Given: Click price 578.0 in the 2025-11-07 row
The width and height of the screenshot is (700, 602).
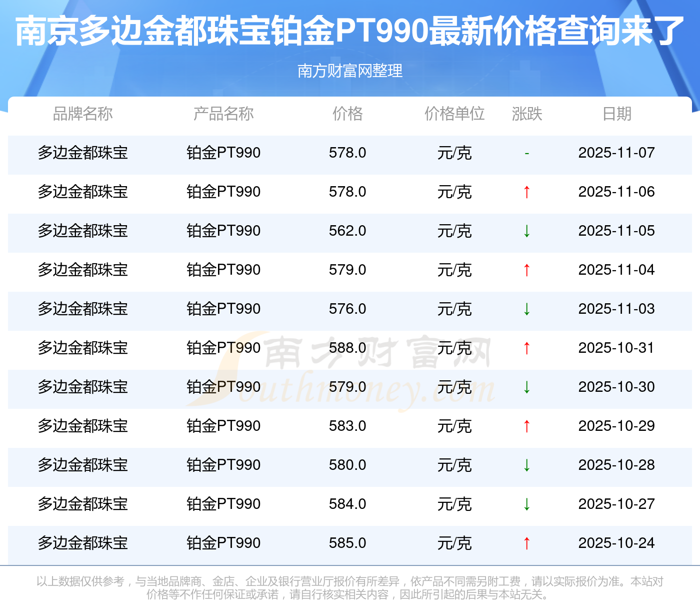Looking at the screenshot, I should [347, 153].
